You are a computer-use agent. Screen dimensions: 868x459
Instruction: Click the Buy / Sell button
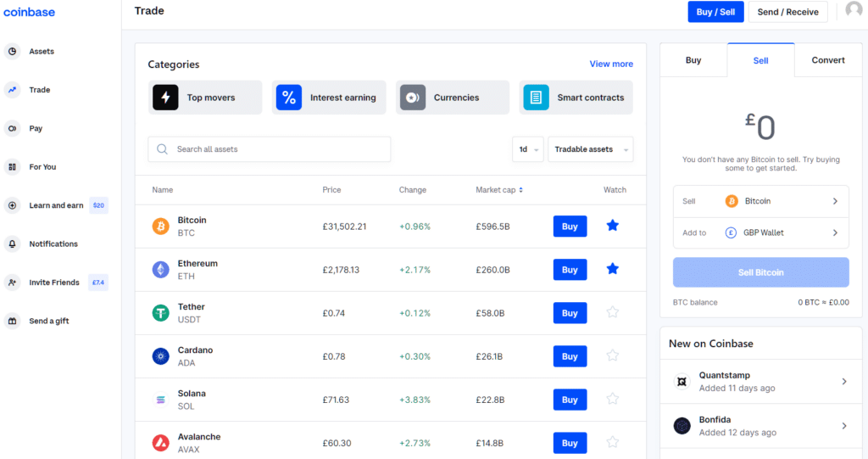pos(715,12)
